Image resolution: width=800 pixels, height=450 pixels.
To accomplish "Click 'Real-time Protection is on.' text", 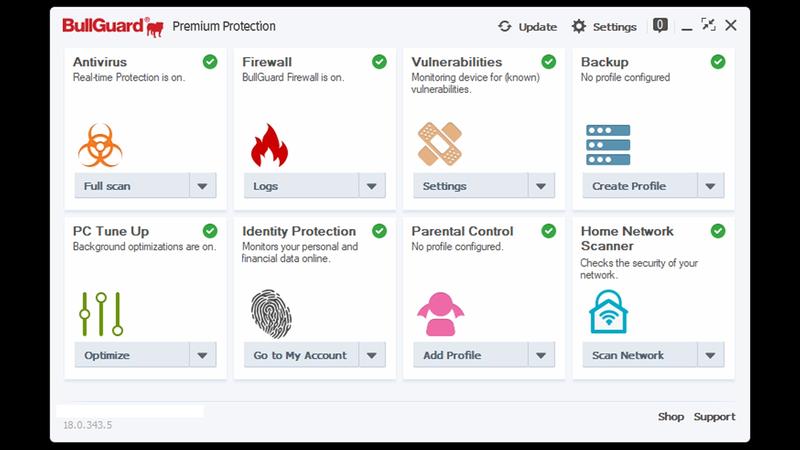I will click(x=129, y=78).
